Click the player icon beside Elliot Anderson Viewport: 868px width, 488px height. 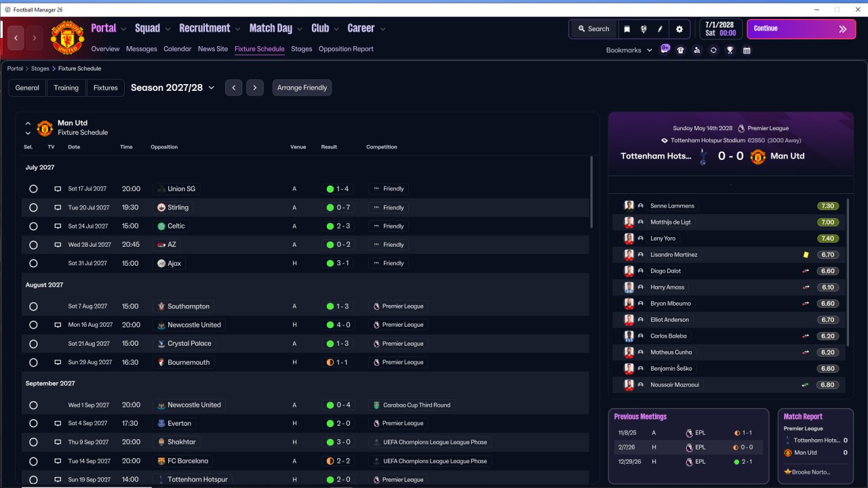(641, 320)
